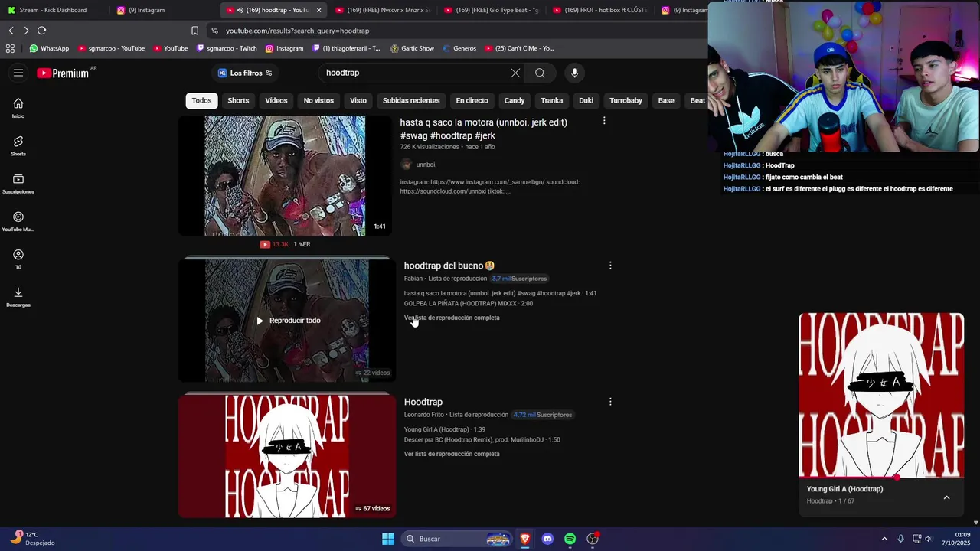Screen dimensions: 980x551
Task: Click 'Reproducir todo' on the playlist thumbnail
Action: point(288,321)
